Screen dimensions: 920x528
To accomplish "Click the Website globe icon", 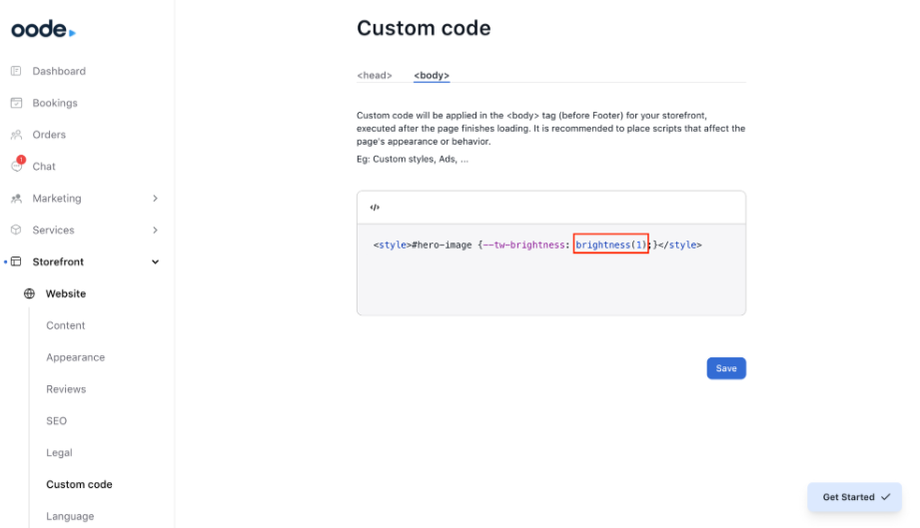I will tap(29, 294).
